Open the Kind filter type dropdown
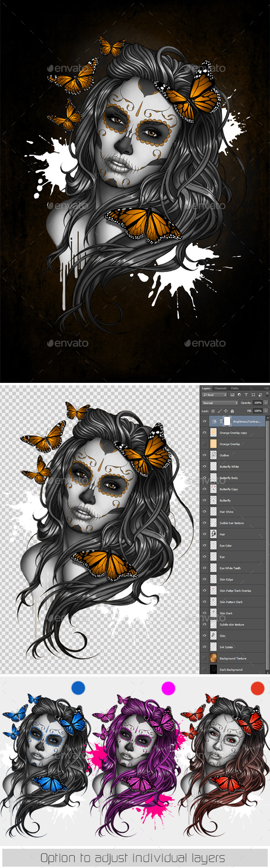The width and height of the screenshot is (270, 868). (x=214, y=395)
